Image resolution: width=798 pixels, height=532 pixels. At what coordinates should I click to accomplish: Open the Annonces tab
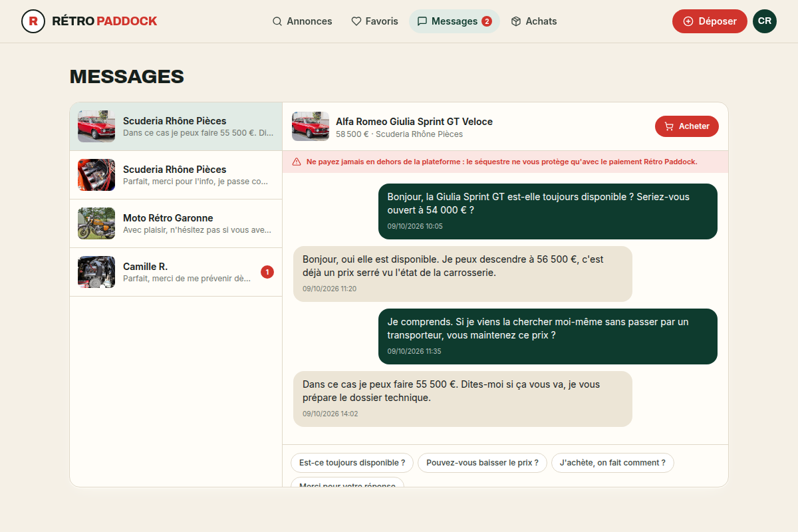[x=303, y=21]
